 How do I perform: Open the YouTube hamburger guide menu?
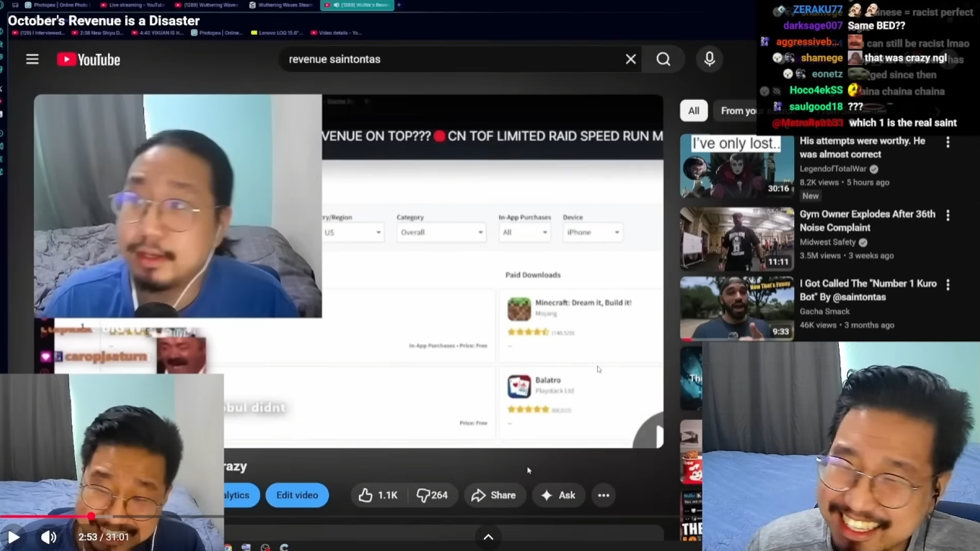tap(32, 59)
